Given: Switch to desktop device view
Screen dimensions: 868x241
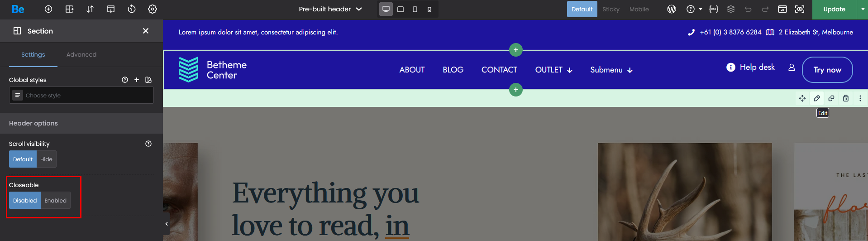Looking at the screenshot, I should (386, 9).
